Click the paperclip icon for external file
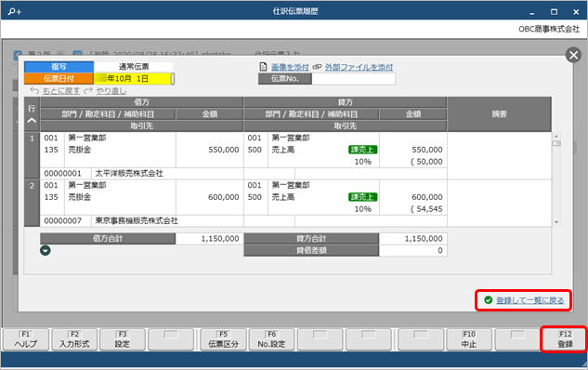The image size is (588, 370). 317,67
